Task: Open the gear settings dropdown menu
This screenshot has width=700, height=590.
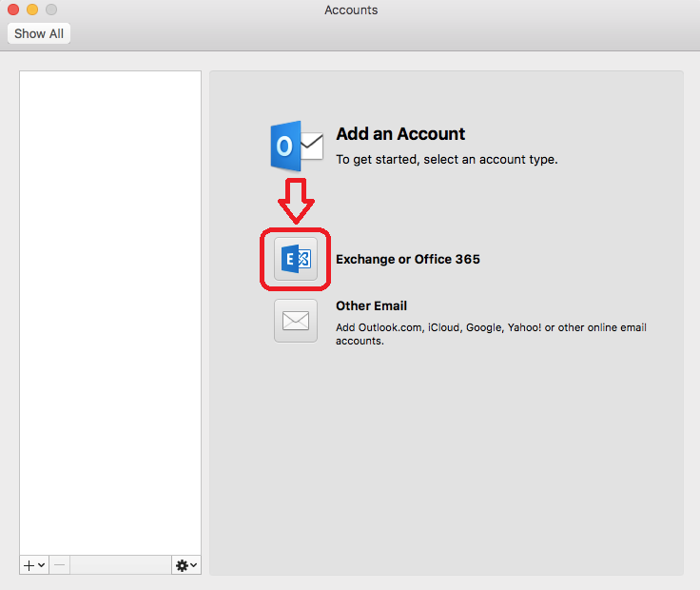Action: [186, 565]
